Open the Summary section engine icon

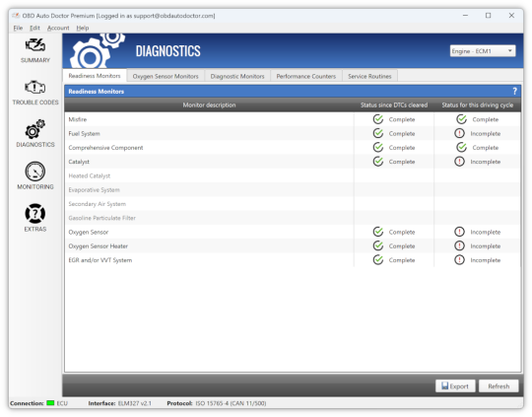(34, 44)
